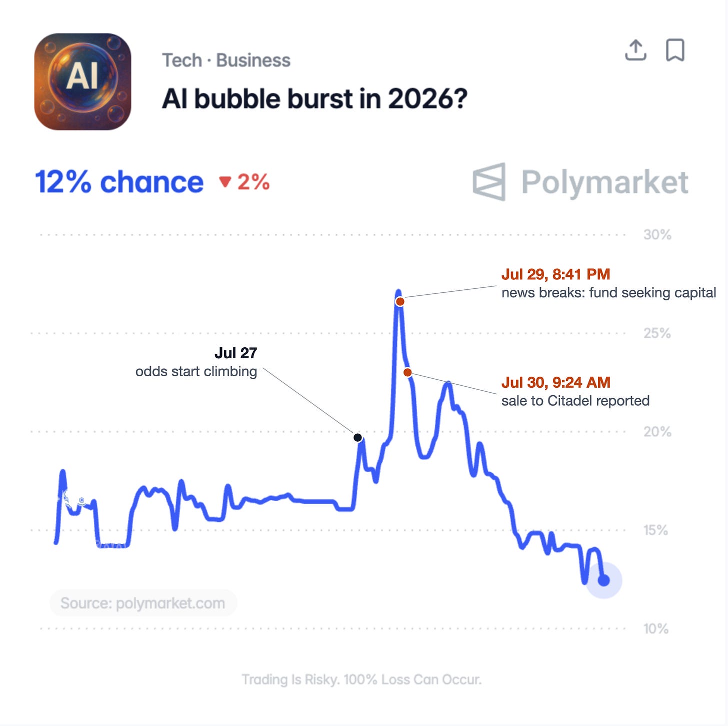The image size is (728, 726).
Task: Bookmark this market with the bookmark icon
Action: pyautogui.click(x=675, y=50)
